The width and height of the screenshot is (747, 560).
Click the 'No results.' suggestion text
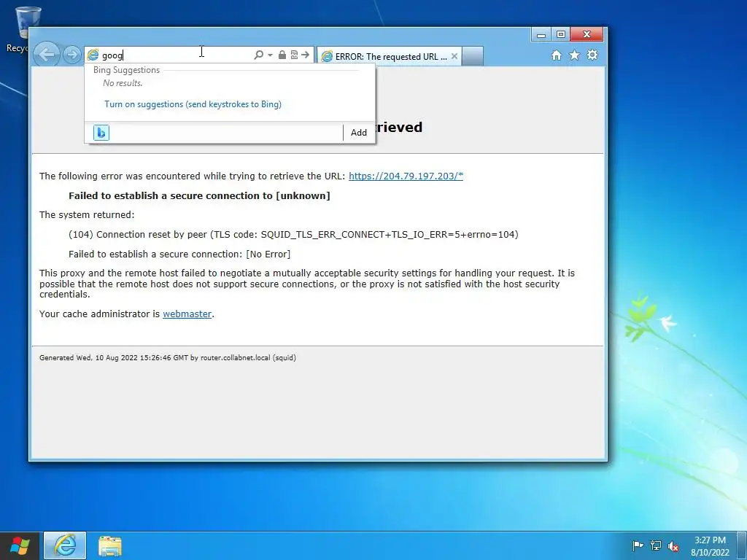123,83
